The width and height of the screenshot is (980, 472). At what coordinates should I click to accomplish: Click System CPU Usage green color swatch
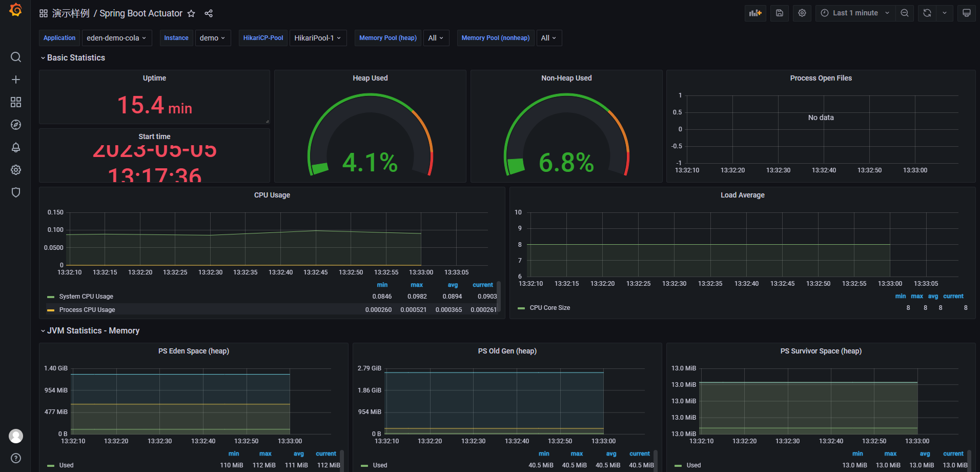[x=51, y=297]
